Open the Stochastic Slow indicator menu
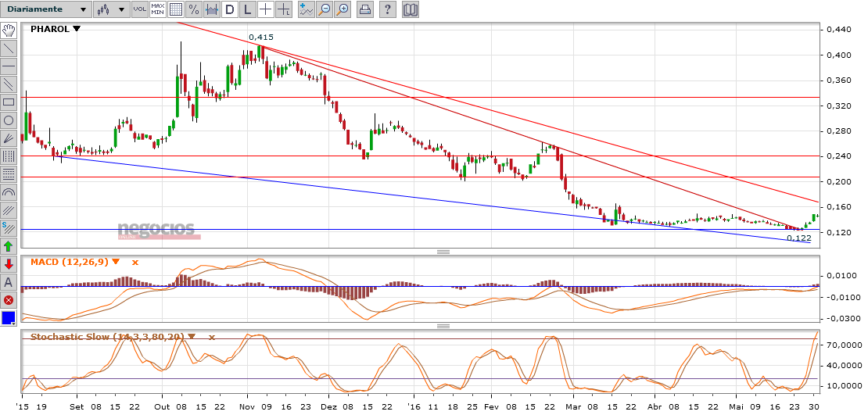868x415 pixels. 192,337
